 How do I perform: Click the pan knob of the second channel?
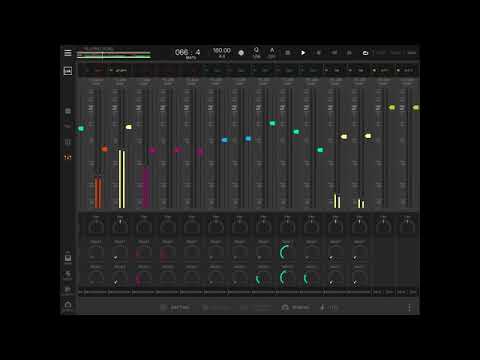pos(120,227)
